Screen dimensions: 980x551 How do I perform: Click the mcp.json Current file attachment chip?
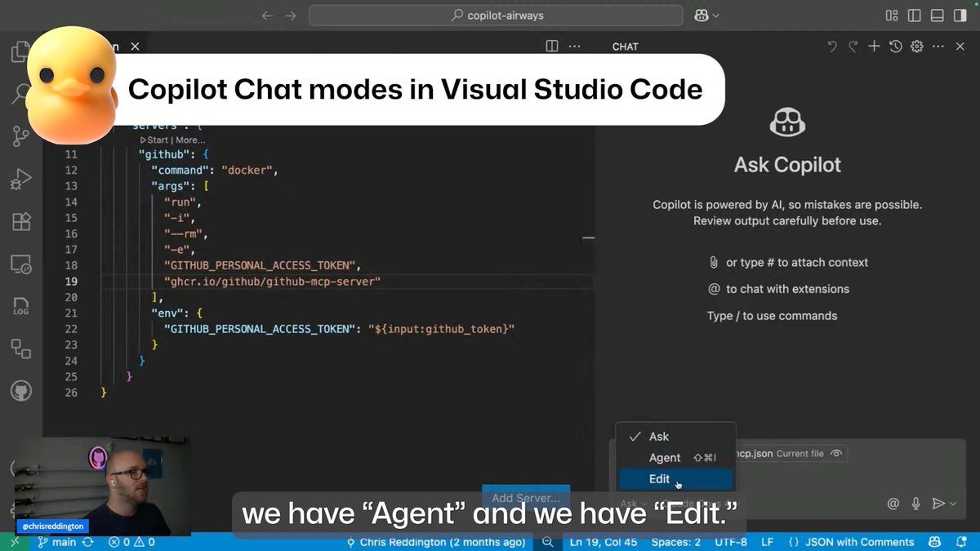tap(790, 453)
